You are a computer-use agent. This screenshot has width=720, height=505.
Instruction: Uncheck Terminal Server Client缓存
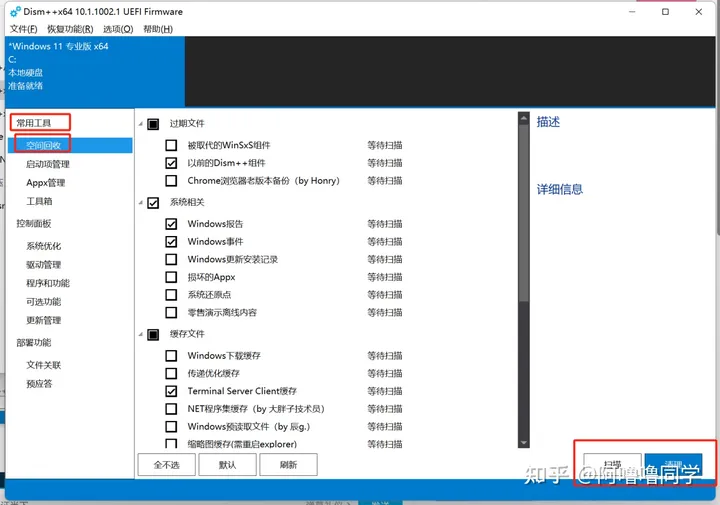click(x=171, y=391)
